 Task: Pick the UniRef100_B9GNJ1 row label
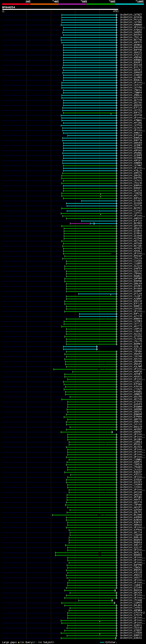pos(131,80)
